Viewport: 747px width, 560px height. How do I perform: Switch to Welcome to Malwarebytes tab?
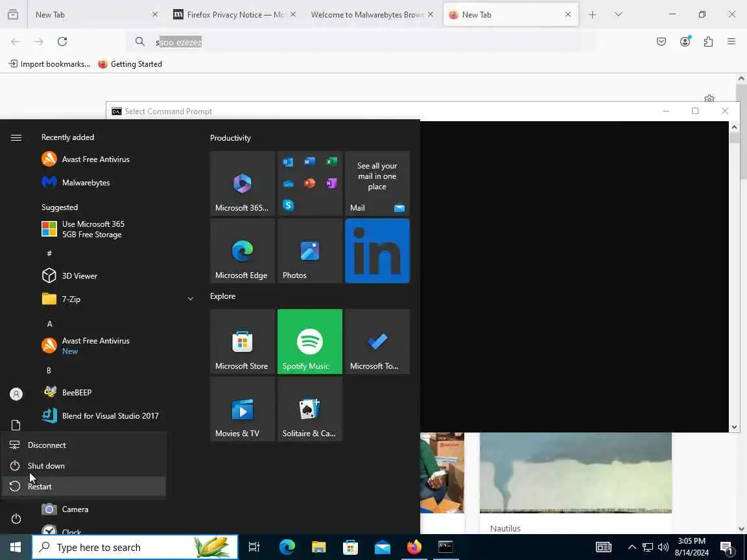372,15
